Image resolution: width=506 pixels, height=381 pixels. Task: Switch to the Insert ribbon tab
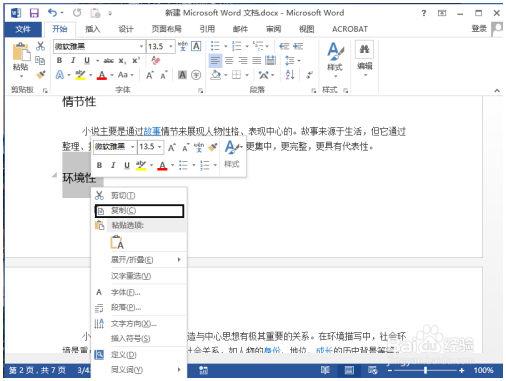click(92, 29)
